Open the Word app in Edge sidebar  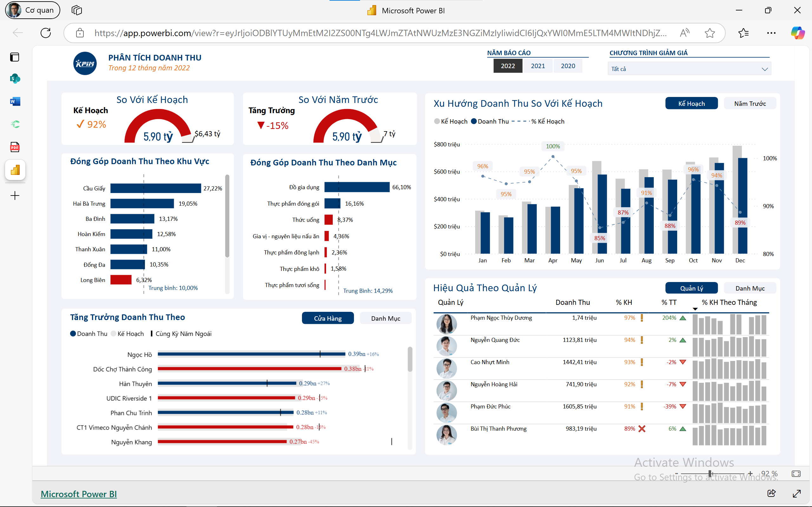[15, 101]
